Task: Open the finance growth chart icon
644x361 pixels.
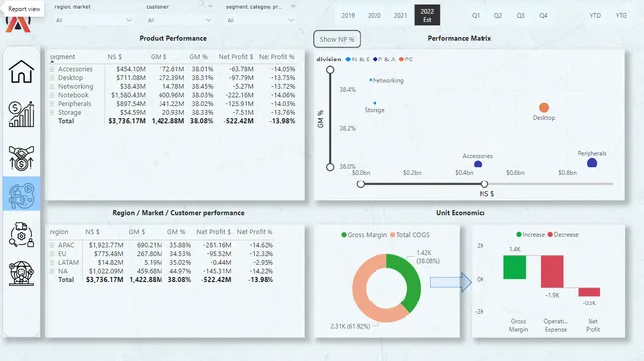Action: (x=22, y=114)
